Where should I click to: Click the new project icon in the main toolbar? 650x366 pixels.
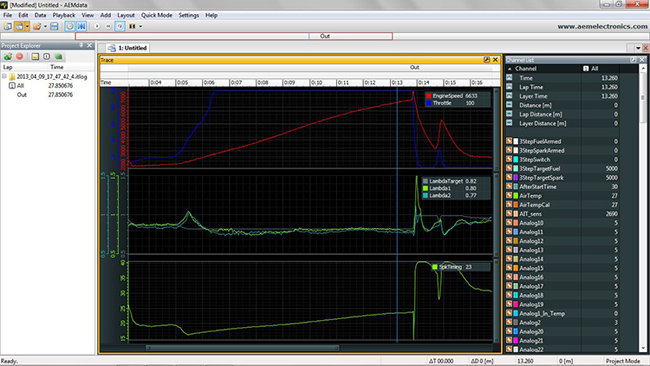click(8, 26)
